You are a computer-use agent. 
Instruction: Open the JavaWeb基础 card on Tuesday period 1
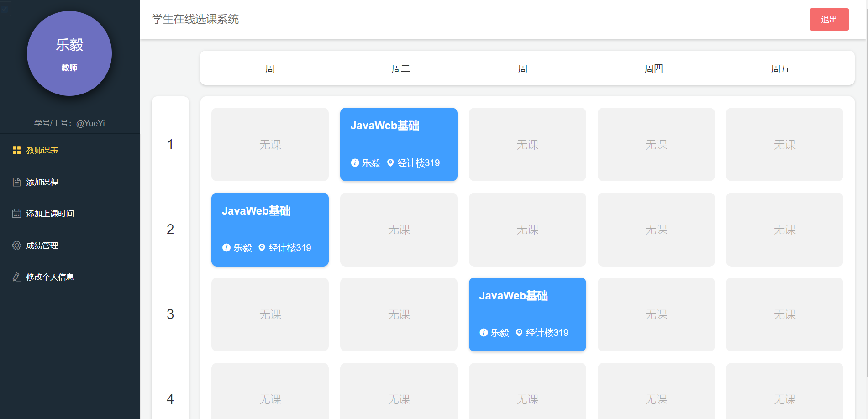[x=399, y=144]
